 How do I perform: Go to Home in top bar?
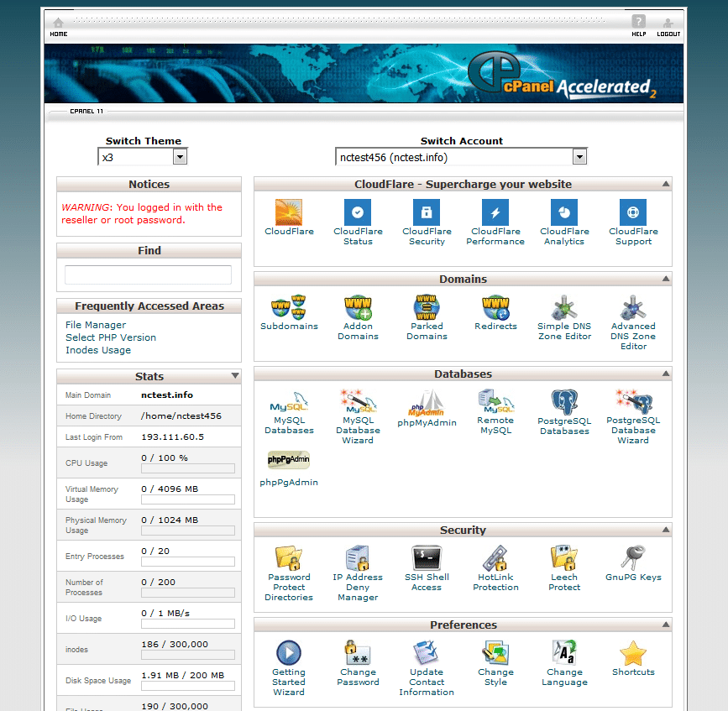[x=59, y=27]
